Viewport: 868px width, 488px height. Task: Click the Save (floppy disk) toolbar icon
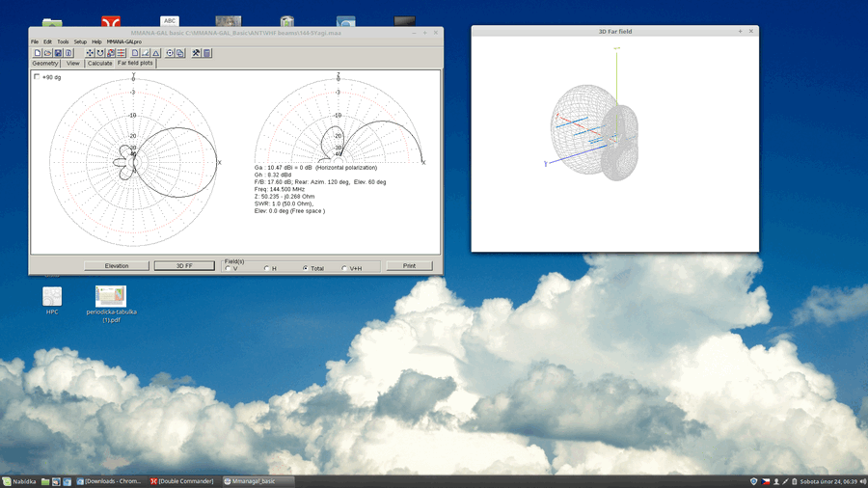(x=58, y=53)
